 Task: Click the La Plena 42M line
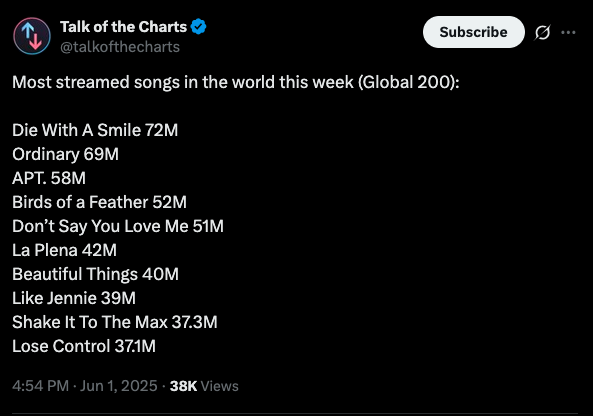click(65, 250)
